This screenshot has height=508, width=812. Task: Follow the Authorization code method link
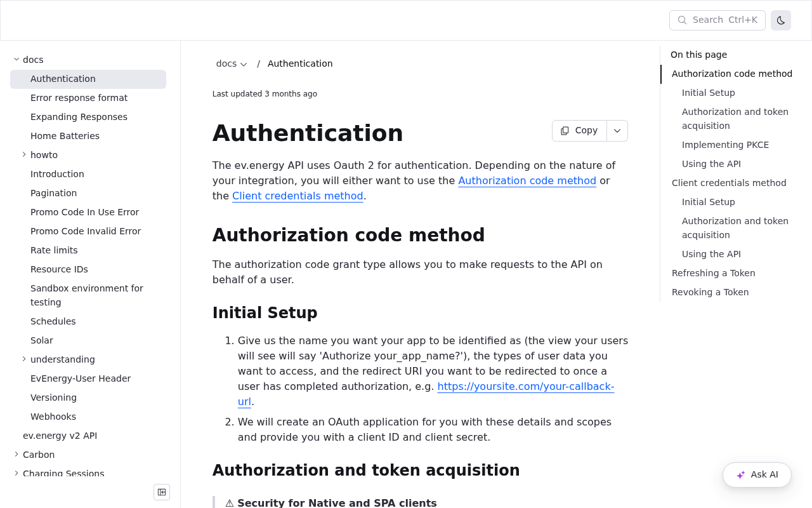coord(527,181)
